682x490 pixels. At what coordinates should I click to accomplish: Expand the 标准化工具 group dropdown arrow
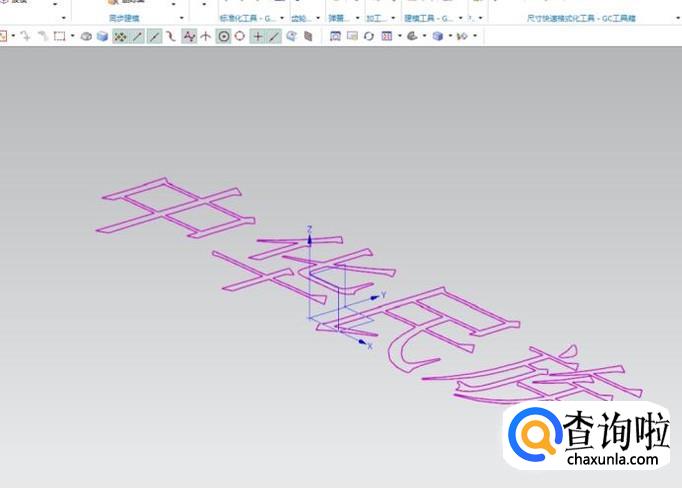(x=282, y=18)
